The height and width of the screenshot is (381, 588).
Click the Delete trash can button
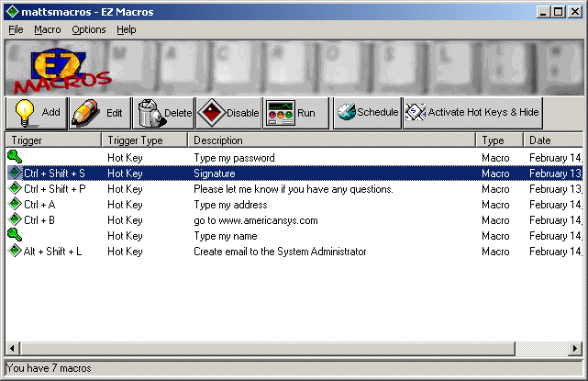click(163, 113)
